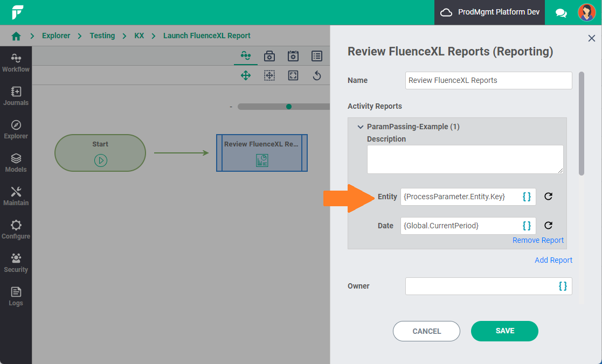Click the fit-to-screen canvas icon
This screenshot has height=364, width=602.
pyautogui.click(x=293, y=75)
